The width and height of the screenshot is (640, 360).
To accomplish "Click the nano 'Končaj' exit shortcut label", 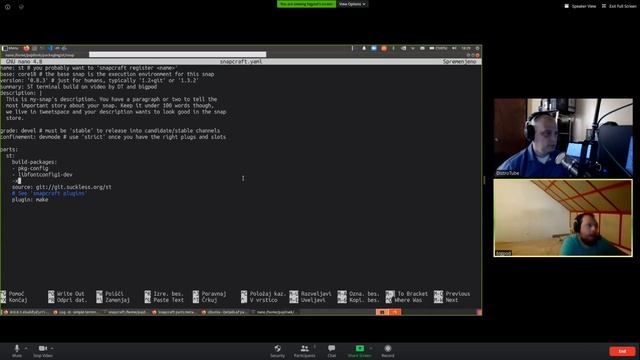I will tap(18, 300).
